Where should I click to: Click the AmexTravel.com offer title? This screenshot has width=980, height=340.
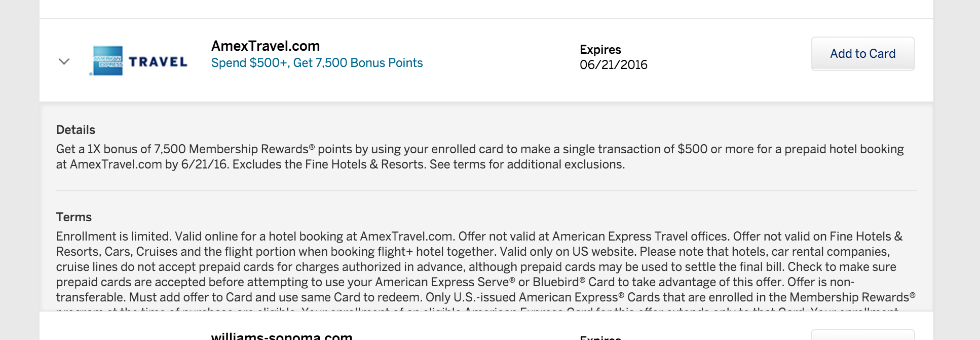click(x=266, y=46)
